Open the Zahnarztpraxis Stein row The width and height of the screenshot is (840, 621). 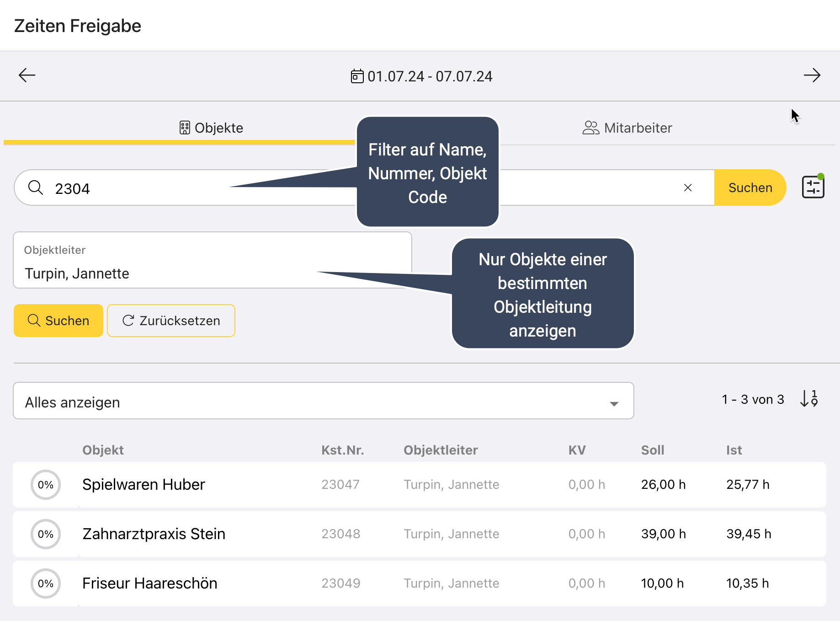(x=154, y=534)
